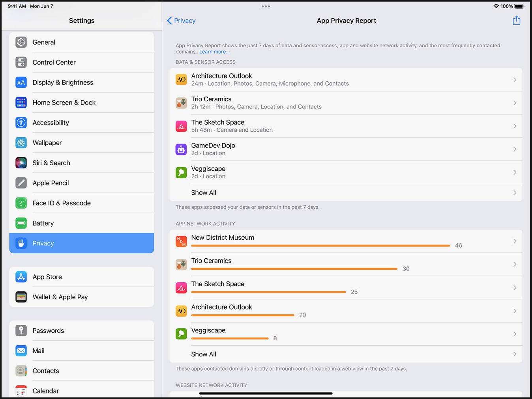
Task: Expand chevron on The Sketch Space sensor row
Action: [515, 126]
